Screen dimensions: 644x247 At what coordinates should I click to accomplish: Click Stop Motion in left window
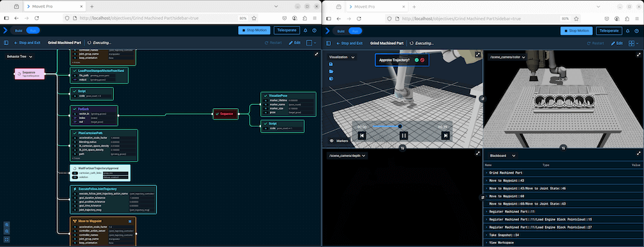point(254,30)
